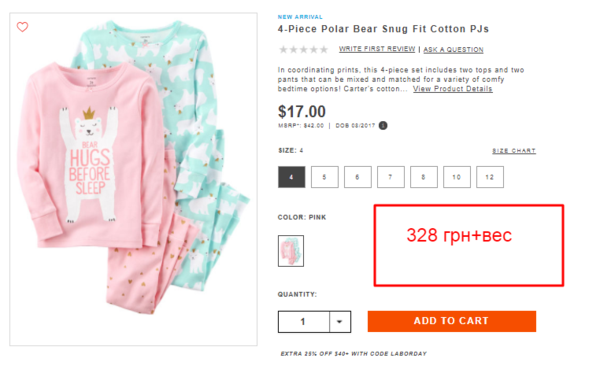Pick size 12
600x369 pixels.
(x=490, y=177)
